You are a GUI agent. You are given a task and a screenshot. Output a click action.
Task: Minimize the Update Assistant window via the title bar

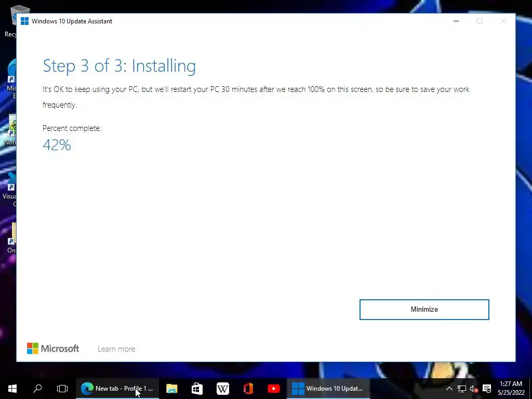(456, 21)
